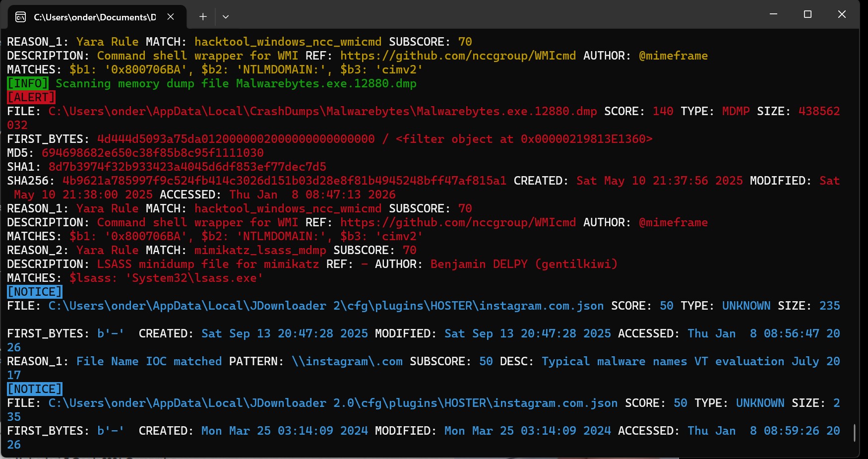Select the C:\Users\onder\Documents tab title

pos(94,17)
